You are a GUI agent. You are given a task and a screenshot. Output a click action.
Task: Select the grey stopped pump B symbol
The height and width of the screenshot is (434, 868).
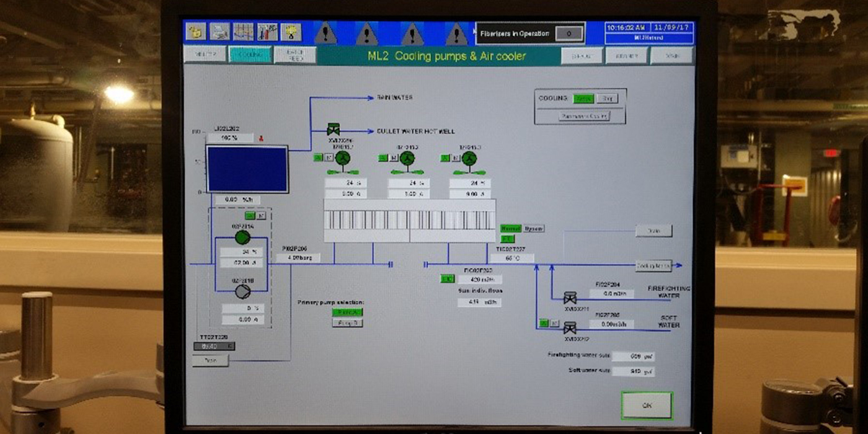coord(242,291)
